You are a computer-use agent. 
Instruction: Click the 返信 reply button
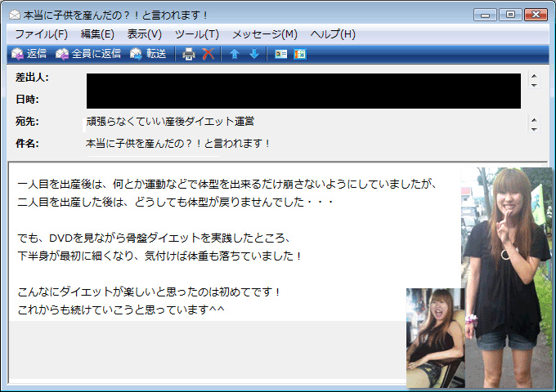point(29,54)
